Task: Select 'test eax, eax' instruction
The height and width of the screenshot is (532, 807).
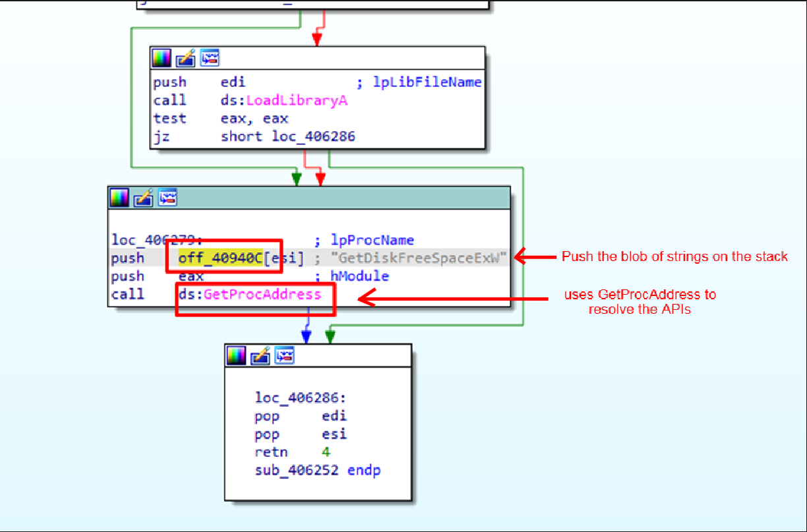Action: coord(221,119)
